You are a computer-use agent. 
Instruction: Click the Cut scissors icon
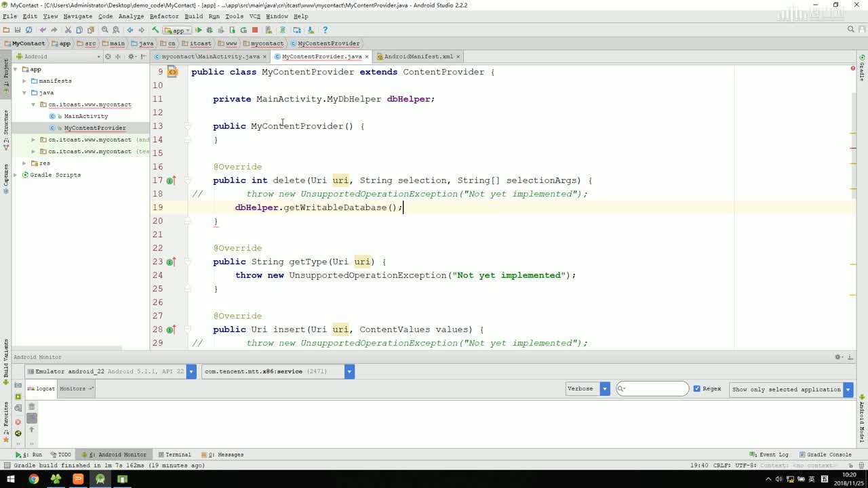tap(68, 30)
